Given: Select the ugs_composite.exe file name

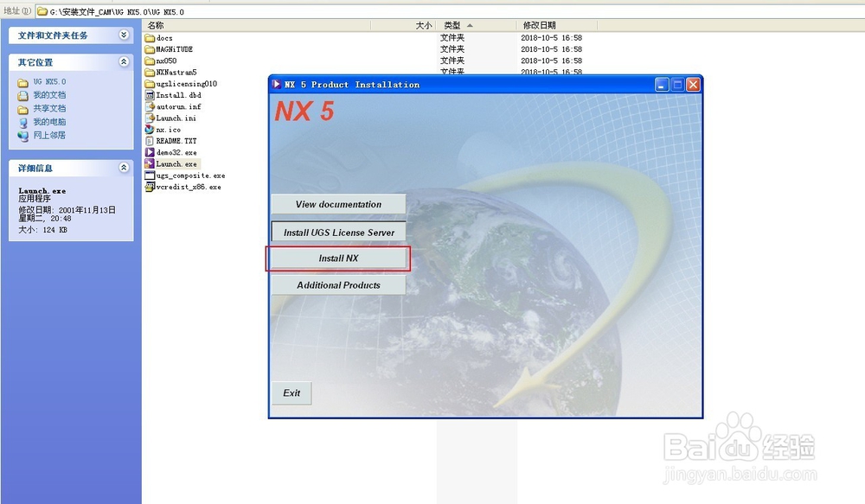Looking at the screenshot, I should [190, 175].
